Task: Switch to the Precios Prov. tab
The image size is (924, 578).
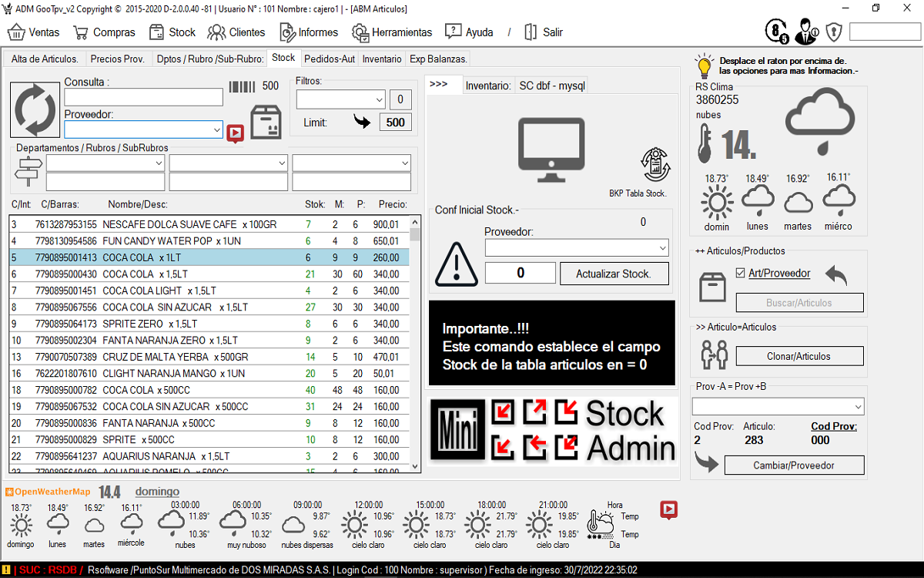Action: pos(117,59)
